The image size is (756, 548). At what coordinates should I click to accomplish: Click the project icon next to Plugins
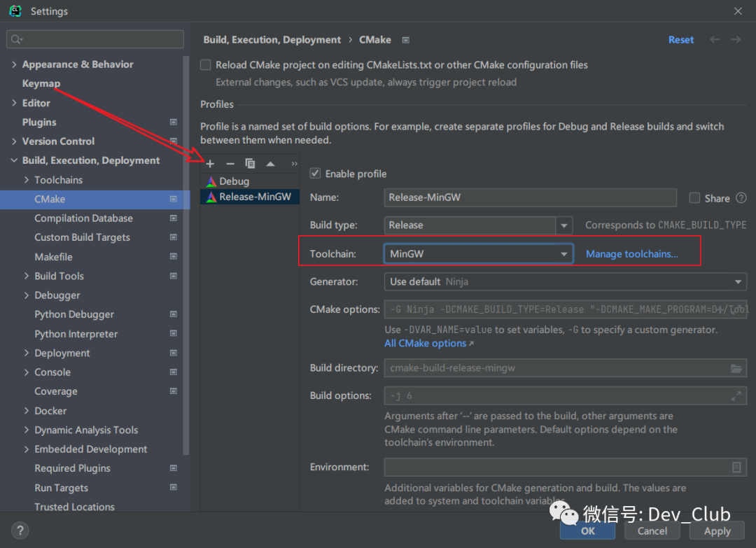click(x=174, y=122)
